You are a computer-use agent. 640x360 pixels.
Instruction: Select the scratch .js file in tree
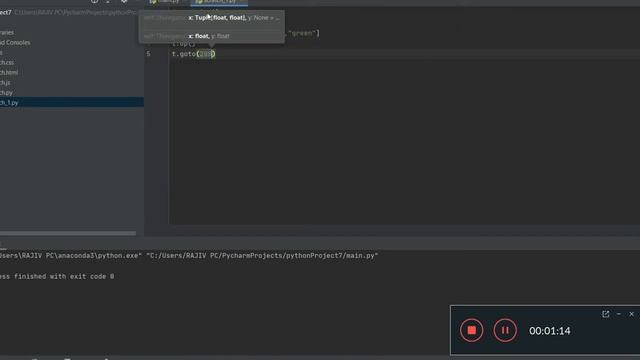(x=5, y=82)
